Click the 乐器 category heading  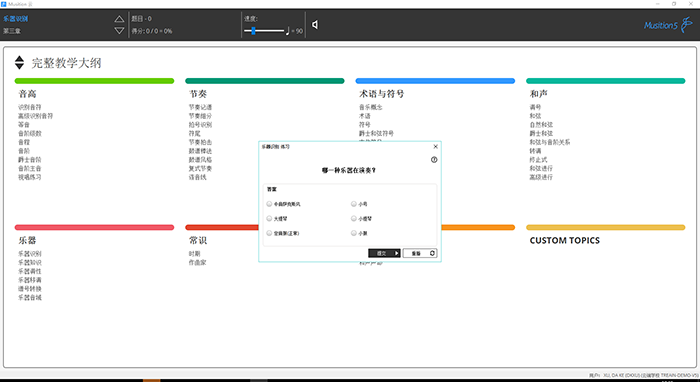(x=27, y=240)
